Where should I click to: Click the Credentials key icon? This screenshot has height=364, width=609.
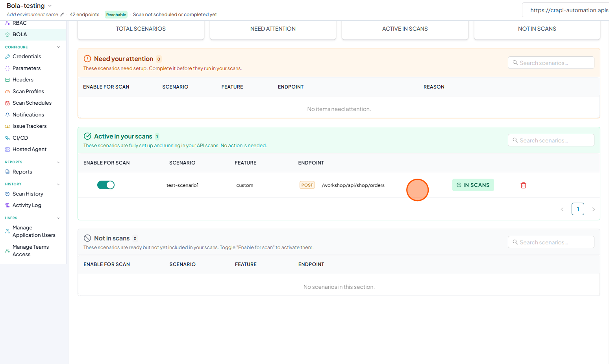7,57
